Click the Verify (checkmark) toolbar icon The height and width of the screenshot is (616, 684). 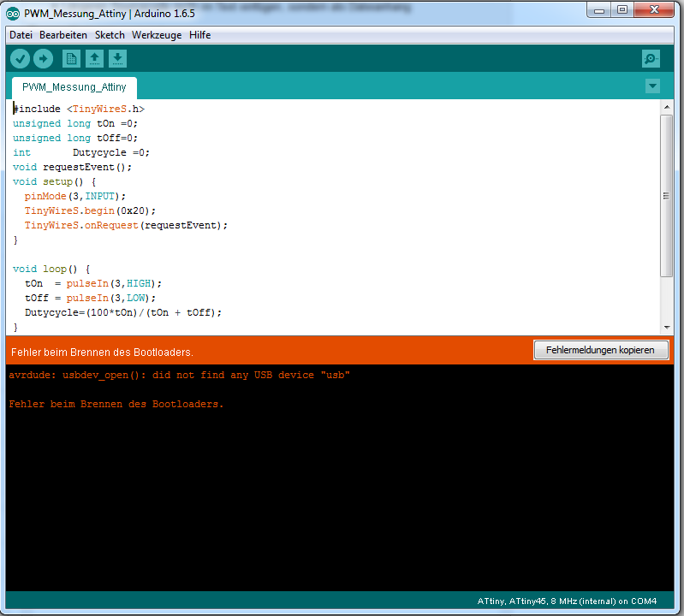[20, 59]
